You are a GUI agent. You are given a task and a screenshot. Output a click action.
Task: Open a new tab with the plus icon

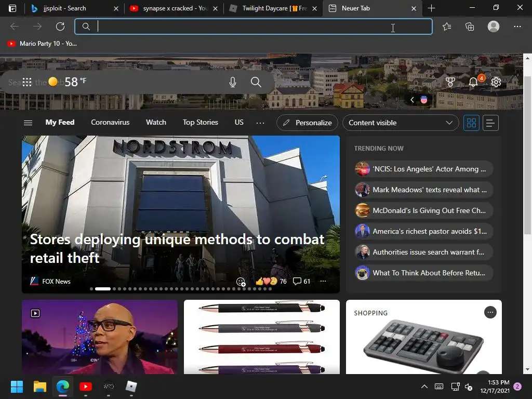[431, 8]
